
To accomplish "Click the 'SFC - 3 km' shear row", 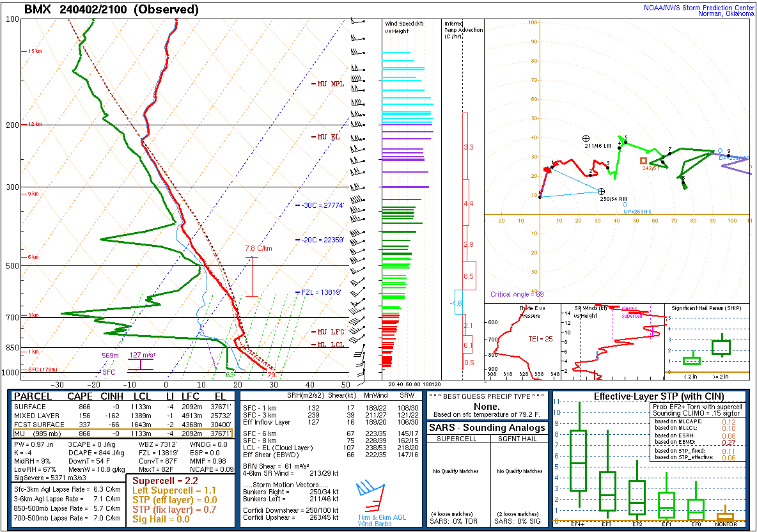I will pyautogui.click(x=331, y=415).
